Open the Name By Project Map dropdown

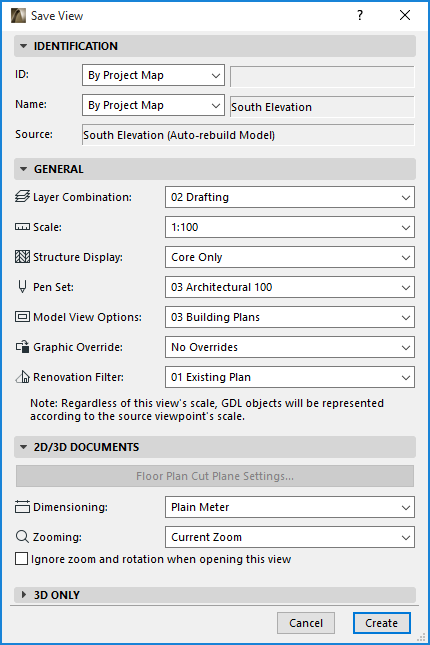click(153, 105)
